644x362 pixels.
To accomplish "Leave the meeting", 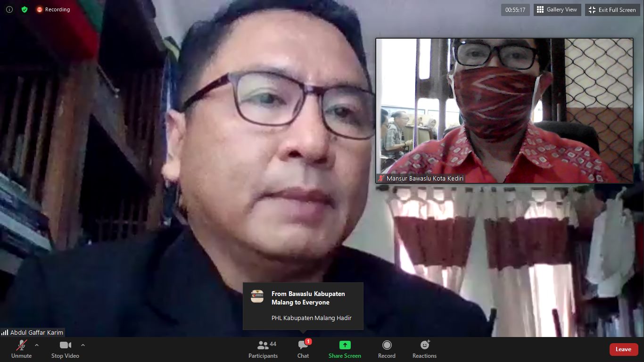I will (x=623, y=349).
